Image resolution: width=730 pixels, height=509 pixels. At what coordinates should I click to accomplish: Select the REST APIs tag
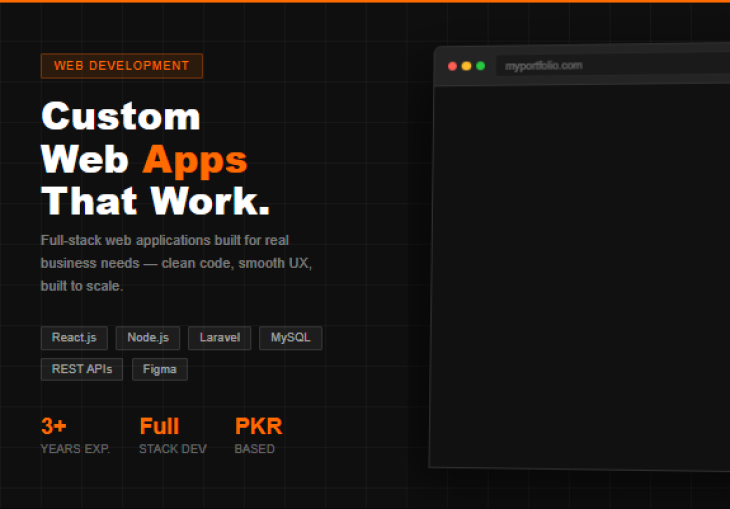82,369
